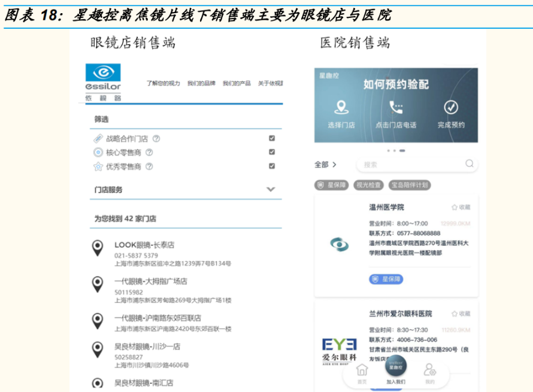Click 星保障 badge on 温州医学院 card

[386, 279]
